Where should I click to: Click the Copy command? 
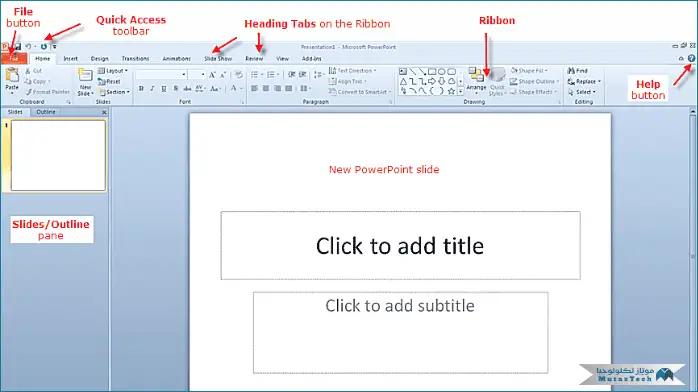37,81
